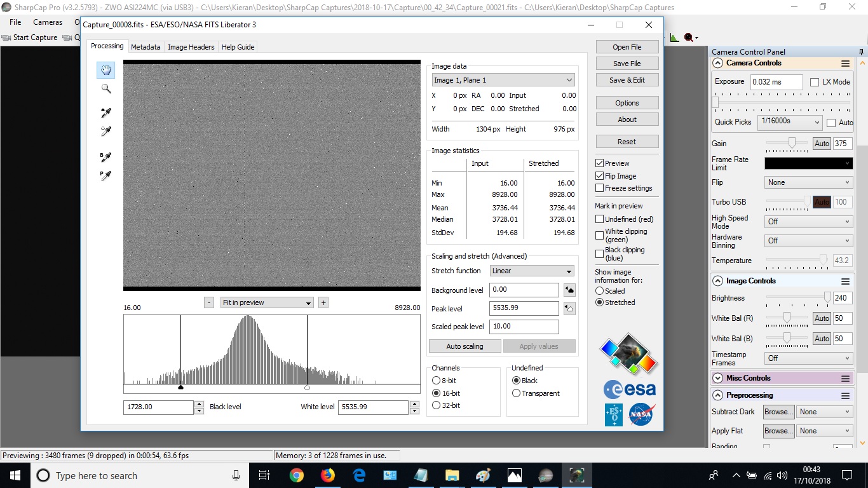Uncheck the Preview checkbox
The width and height of the screenshot is (868, 488).
click(x=599, y=163)
